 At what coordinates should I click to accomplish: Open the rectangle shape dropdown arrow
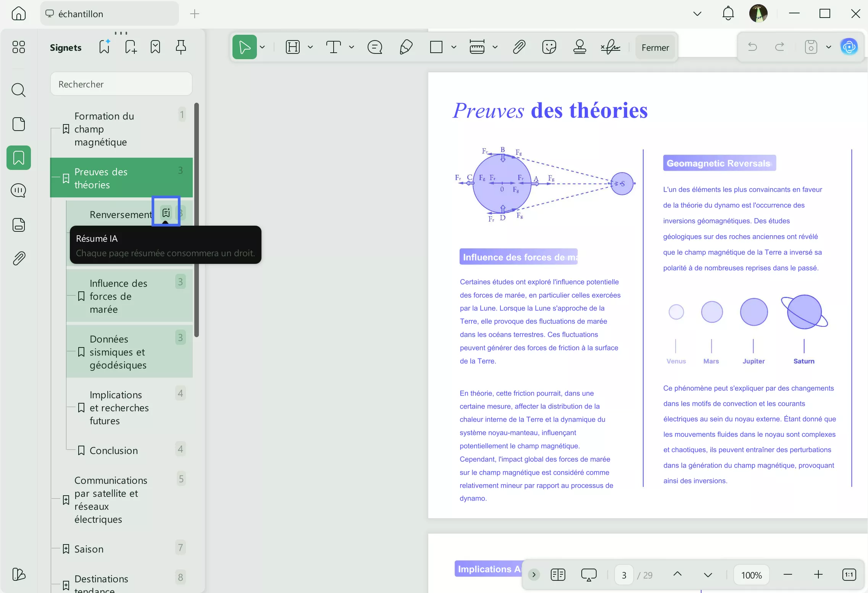pos(453,47)
